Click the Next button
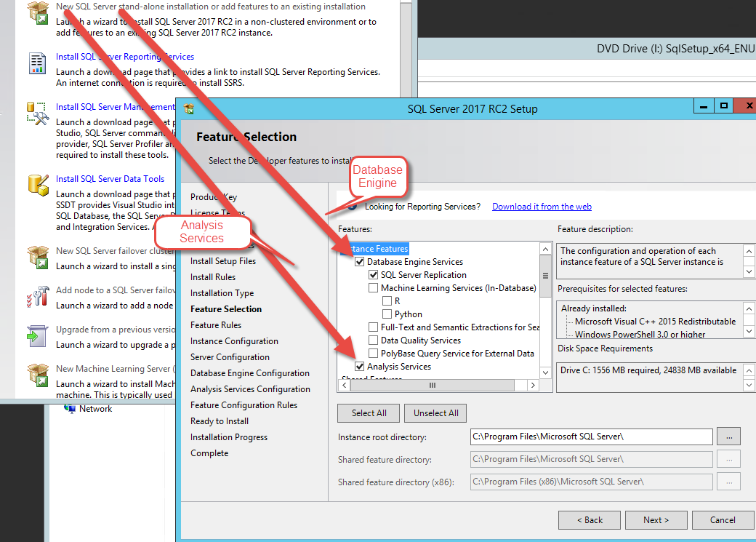The width and height of the screenshot is (756, 542). tap(656, 520)
